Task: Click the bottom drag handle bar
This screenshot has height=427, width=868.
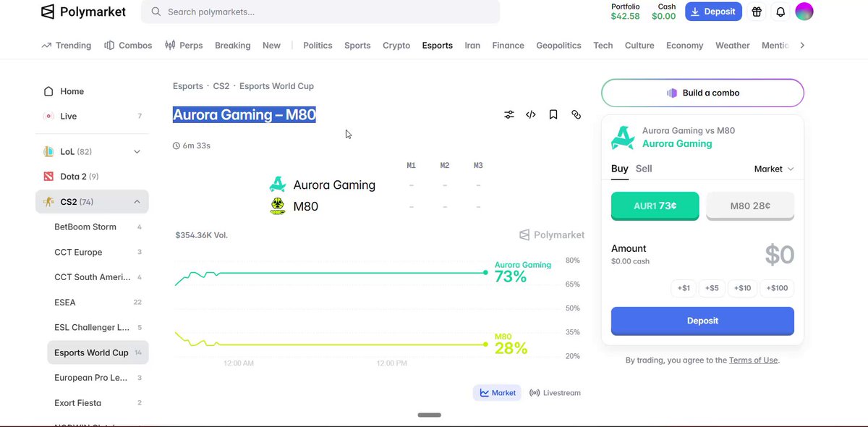Action: pyautogui.click(x=430, y=415)
